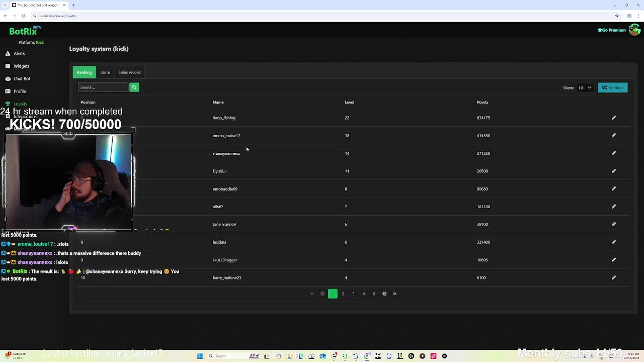This screenshot has height=362, width=644.
Task: Switch to the Store tab
Action: tap(105, 72)
